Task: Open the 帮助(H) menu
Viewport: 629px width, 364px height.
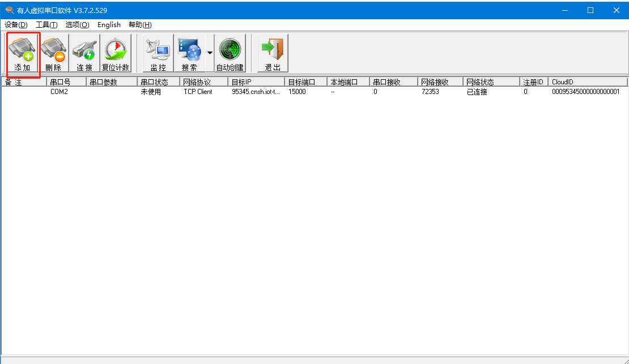Action: [140, 24]
